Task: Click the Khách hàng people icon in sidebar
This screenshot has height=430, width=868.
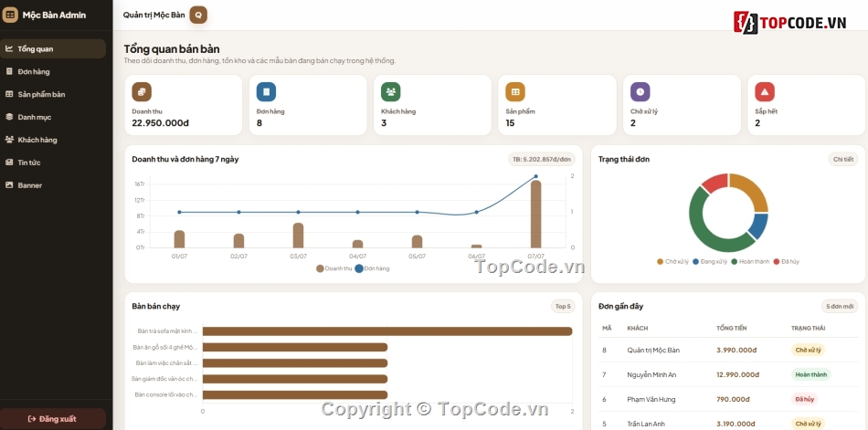Action: point(9,140)
